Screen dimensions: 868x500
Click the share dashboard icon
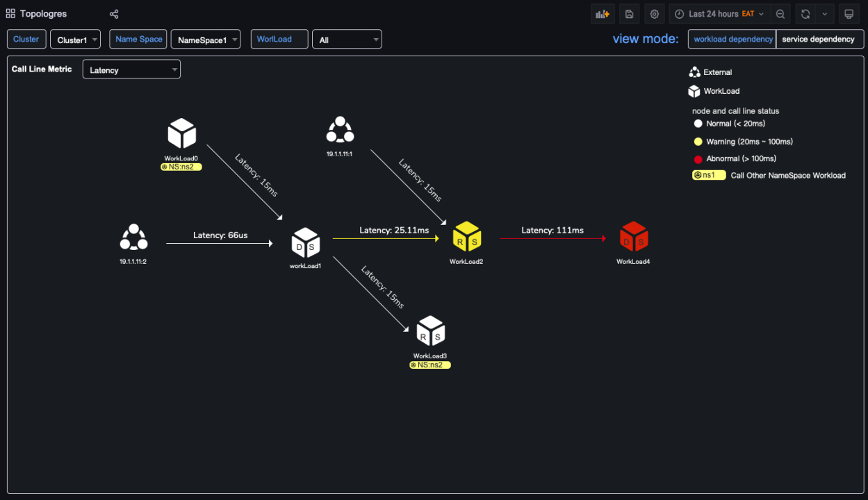point(114,14)
